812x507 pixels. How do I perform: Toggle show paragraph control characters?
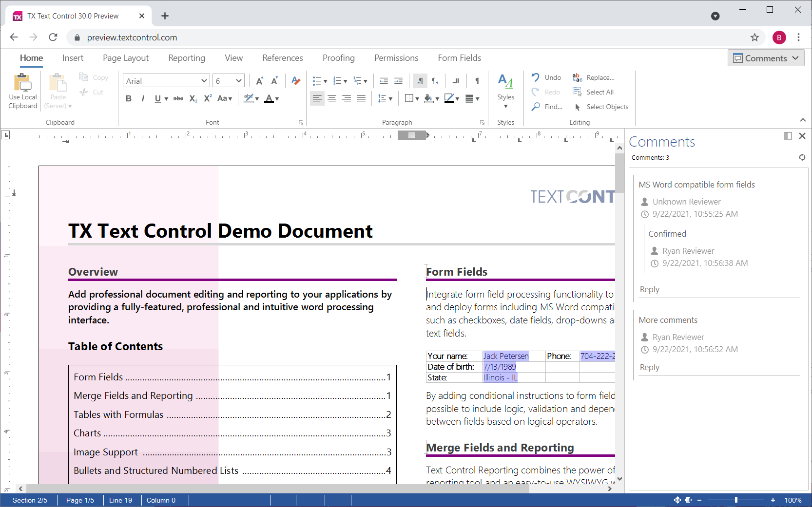click(x=477, y=81)
